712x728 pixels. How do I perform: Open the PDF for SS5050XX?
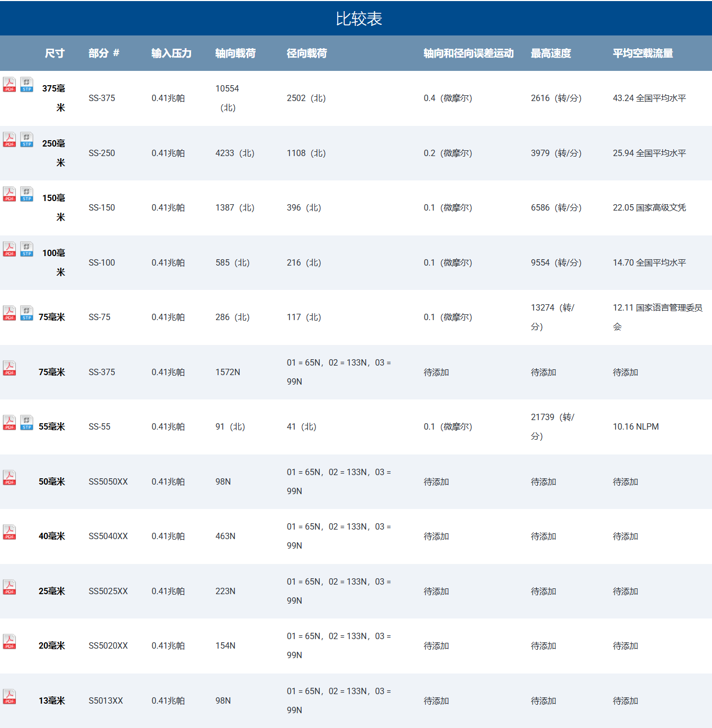coord(10,478)
